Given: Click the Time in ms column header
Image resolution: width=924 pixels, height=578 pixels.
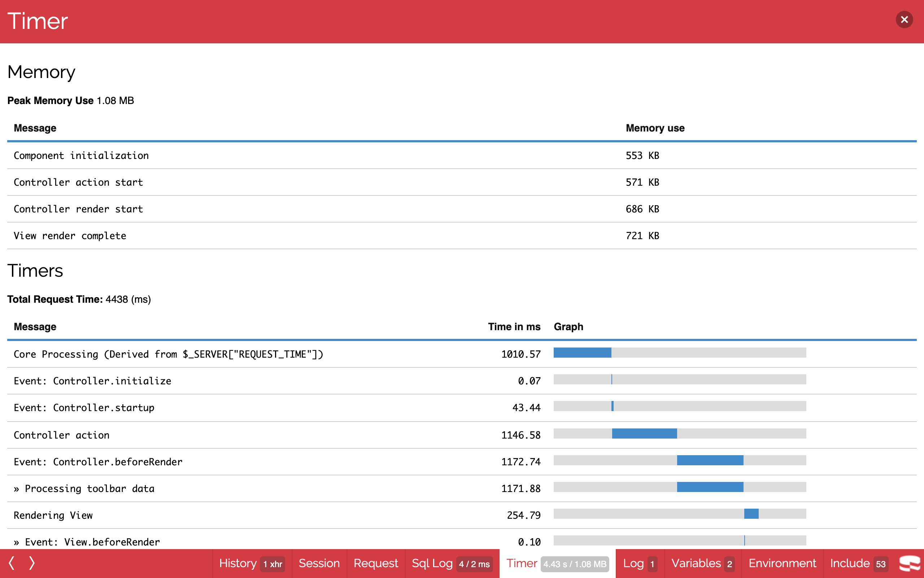Looking at the screenshot, I should (x=514, y=327).
